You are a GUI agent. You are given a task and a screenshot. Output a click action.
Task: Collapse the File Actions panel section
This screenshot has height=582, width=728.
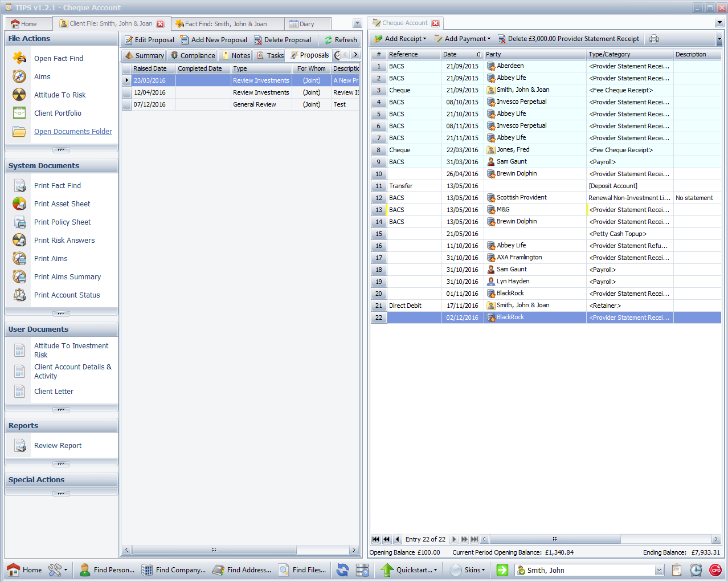(x=61, y=150)
